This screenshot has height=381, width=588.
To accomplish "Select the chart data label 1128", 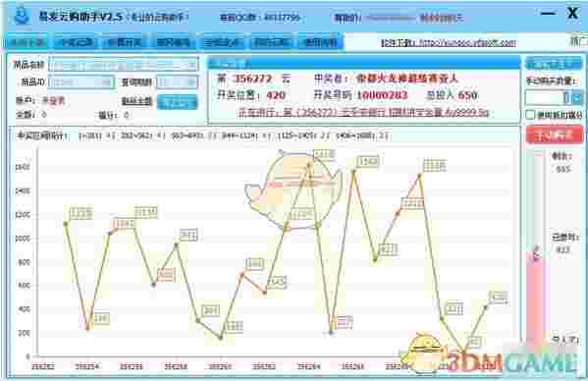I will point(81,214).
